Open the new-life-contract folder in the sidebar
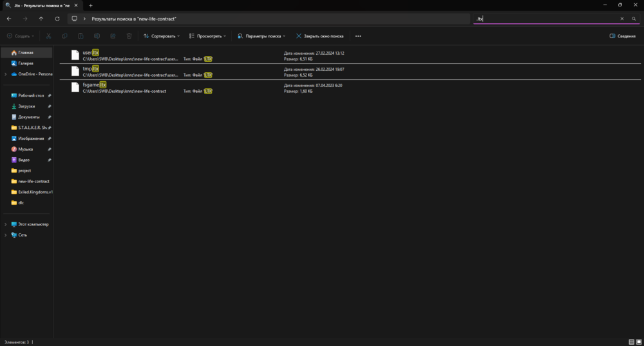Image resolution: width=644 pixels, height=346 pixels. (x=33, y=181)
